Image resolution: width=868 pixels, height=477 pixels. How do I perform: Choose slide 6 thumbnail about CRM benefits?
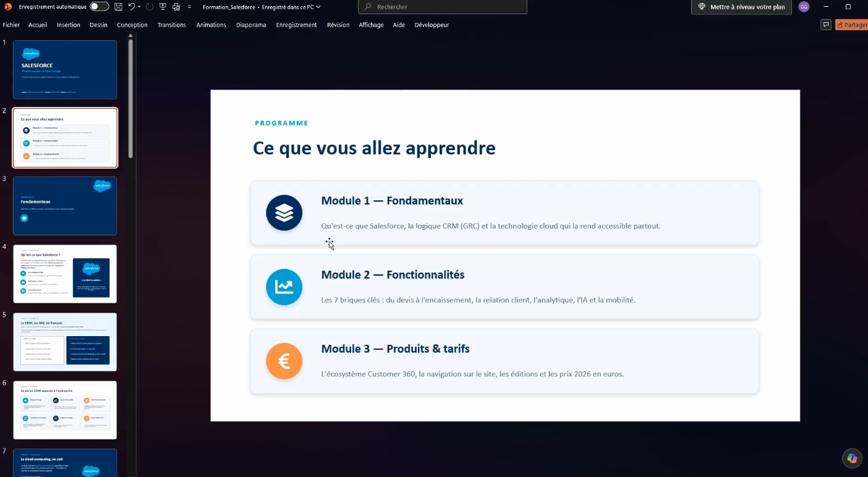pyautogui.click(x=65, y=410)
